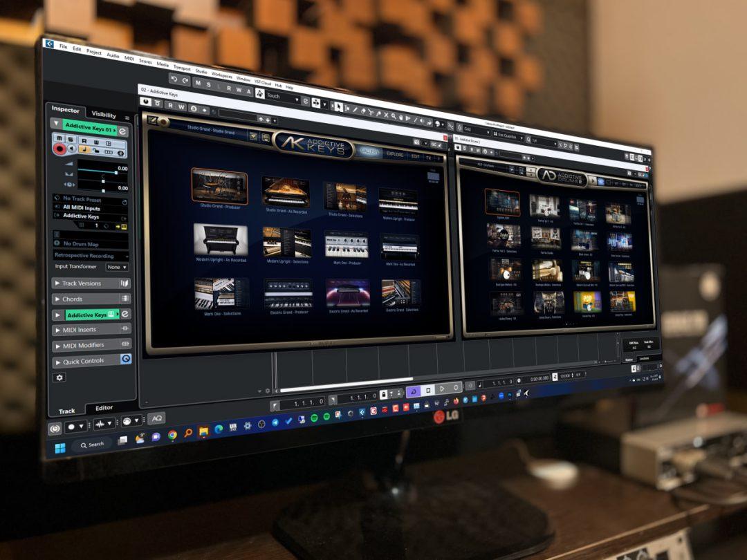
Task: Expand the Chords inspector section
Action: point(57,299)
